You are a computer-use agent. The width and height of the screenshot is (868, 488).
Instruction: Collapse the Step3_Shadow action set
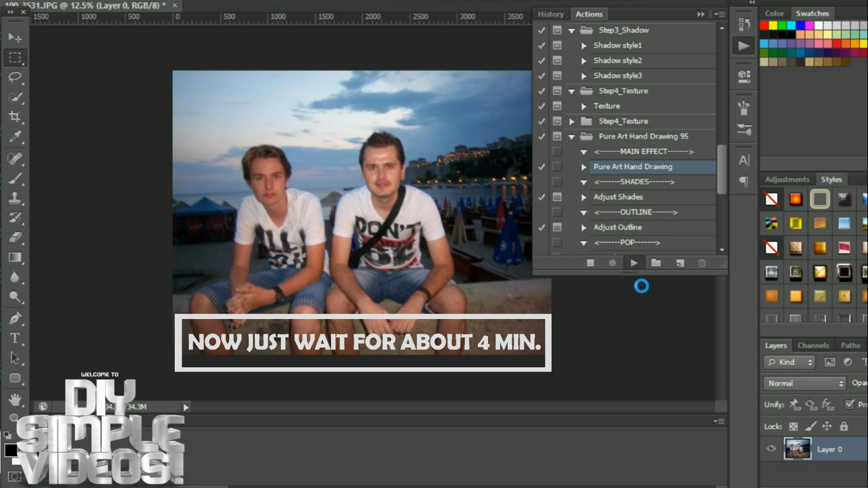coord(571,30)
